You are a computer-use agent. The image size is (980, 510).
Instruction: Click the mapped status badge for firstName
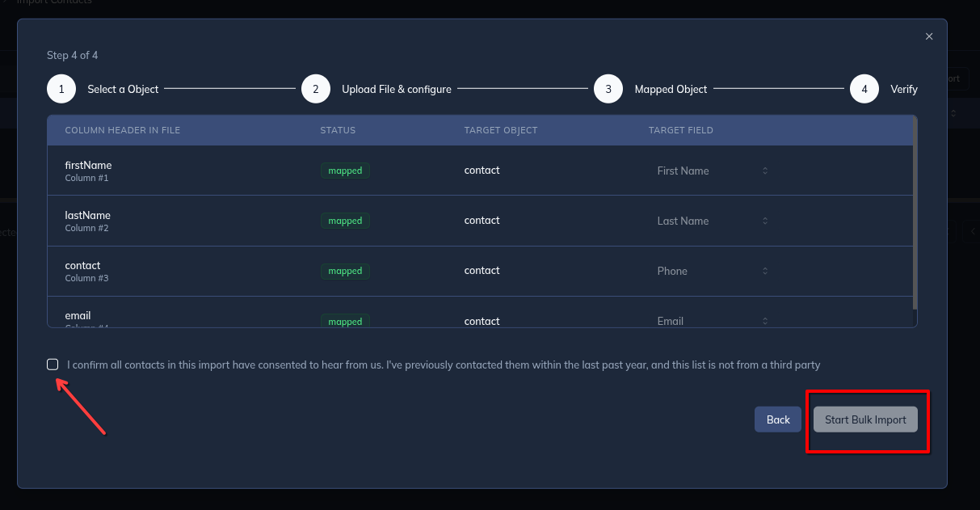pyautogui.click(x=345, y=171)
